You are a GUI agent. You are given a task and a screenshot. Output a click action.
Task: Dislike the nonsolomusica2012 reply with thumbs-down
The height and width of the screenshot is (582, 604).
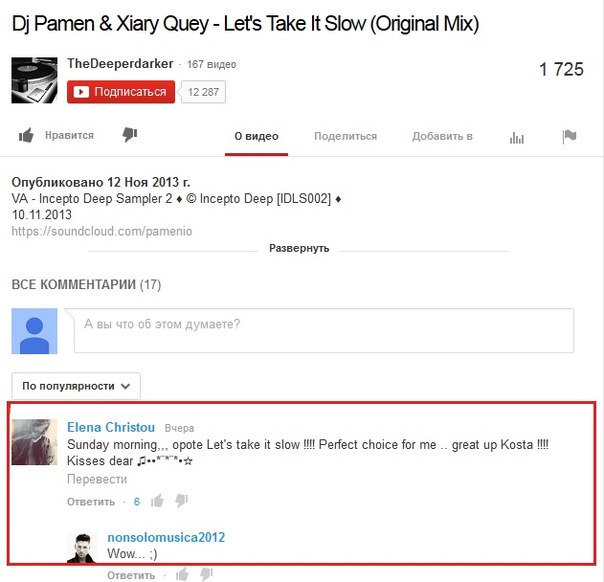206,574
